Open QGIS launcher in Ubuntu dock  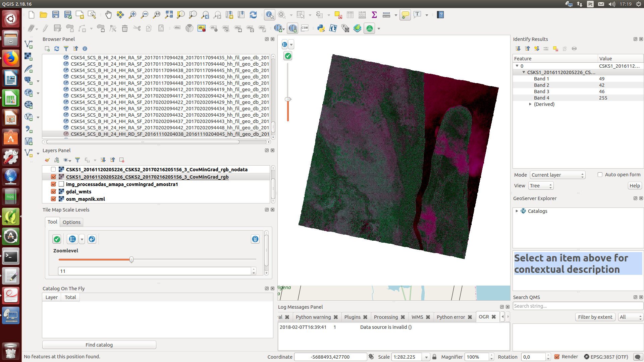pos(11,217)
